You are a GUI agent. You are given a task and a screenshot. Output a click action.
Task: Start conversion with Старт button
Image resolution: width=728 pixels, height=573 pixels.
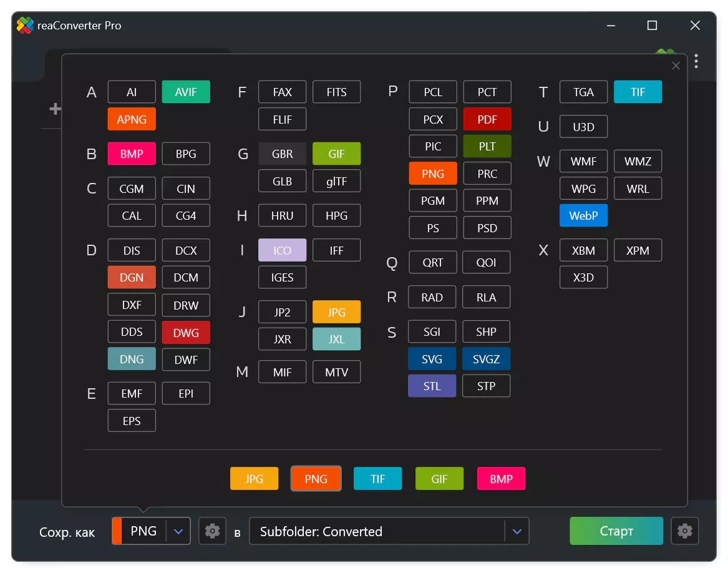pyautogui.click(x=616, y=531)
